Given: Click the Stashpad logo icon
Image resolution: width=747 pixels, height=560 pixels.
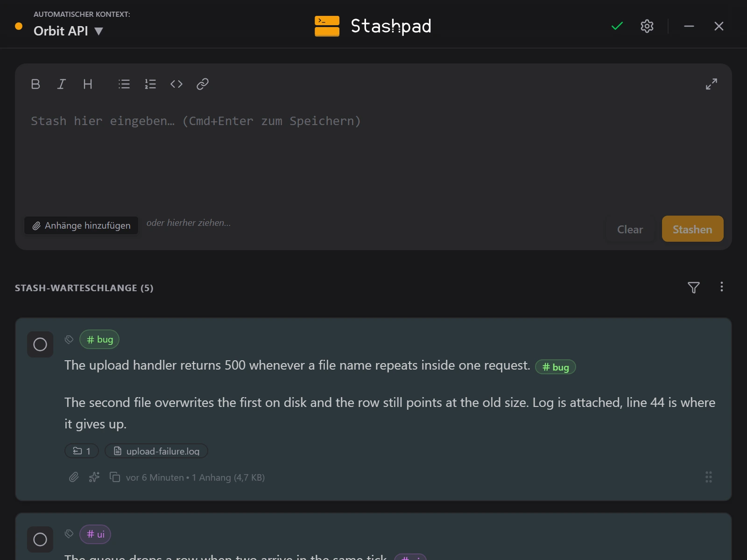Looking at the screenshot, I should point(327,26).
